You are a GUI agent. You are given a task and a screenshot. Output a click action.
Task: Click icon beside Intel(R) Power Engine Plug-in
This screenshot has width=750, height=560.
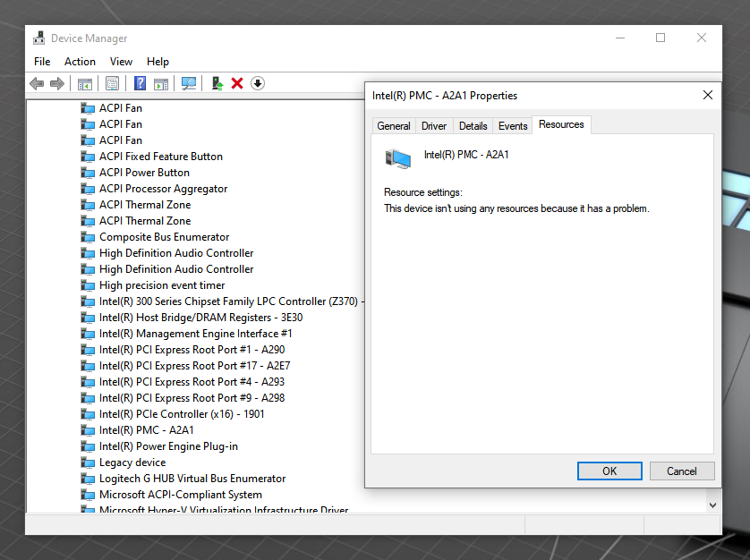pos(88,446)
